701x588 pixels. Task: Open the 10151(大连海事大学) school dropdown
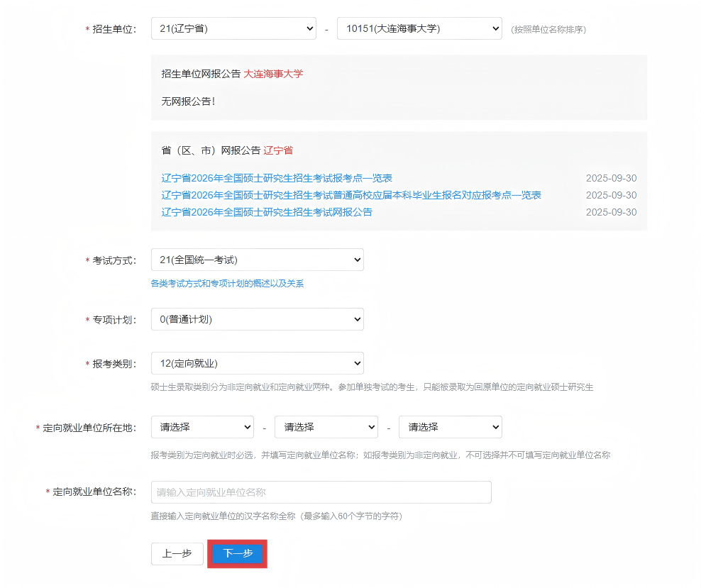click(419, 29)
